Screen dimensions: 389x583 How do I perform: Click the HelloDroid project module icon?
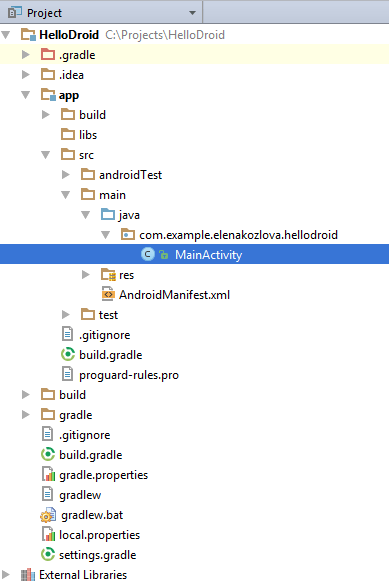(28, 35)
